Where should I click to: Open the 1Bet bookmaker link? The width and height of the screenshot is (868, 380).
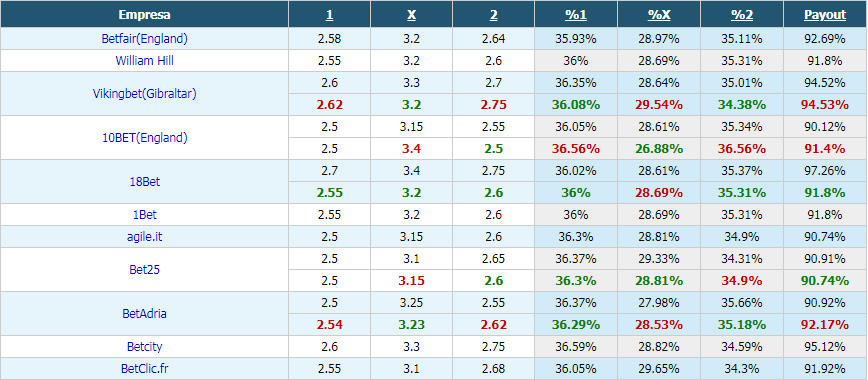(144, 214)
